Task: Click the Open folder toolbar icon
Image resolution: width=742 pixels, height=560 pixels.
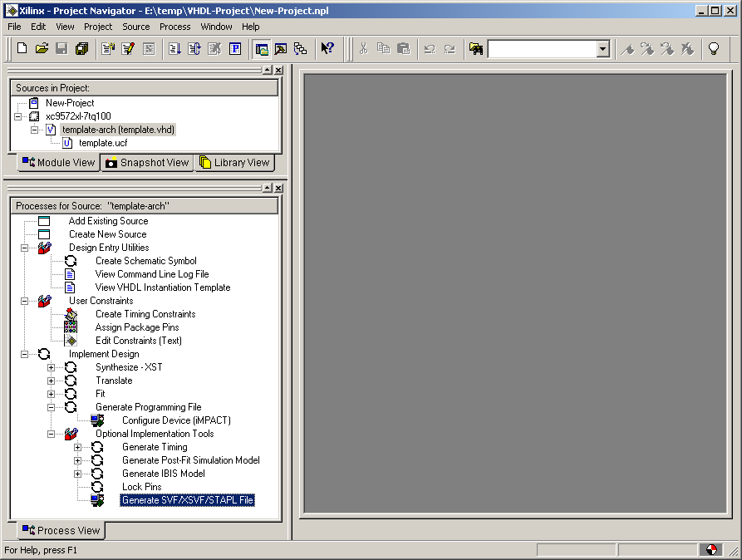Action: tap(42, 48)
